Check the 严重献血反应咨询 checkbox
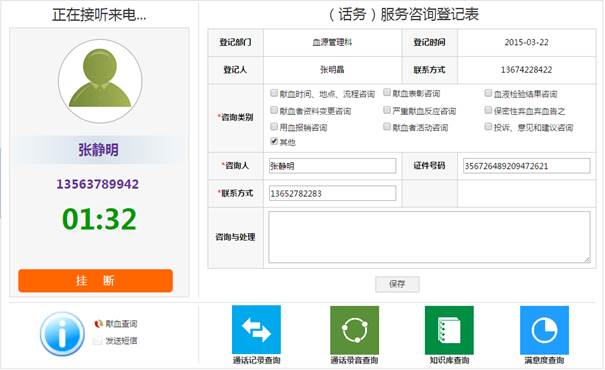 click(387, 110)
